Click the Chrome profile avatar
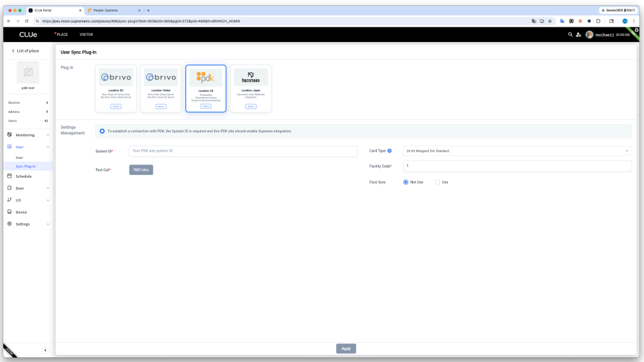The image size is (644, 362). [x=625, y=21]
